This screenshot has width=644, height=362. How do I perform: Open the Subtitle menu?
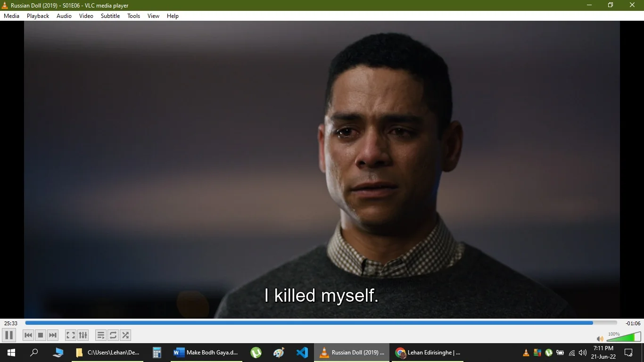point(110,16)
